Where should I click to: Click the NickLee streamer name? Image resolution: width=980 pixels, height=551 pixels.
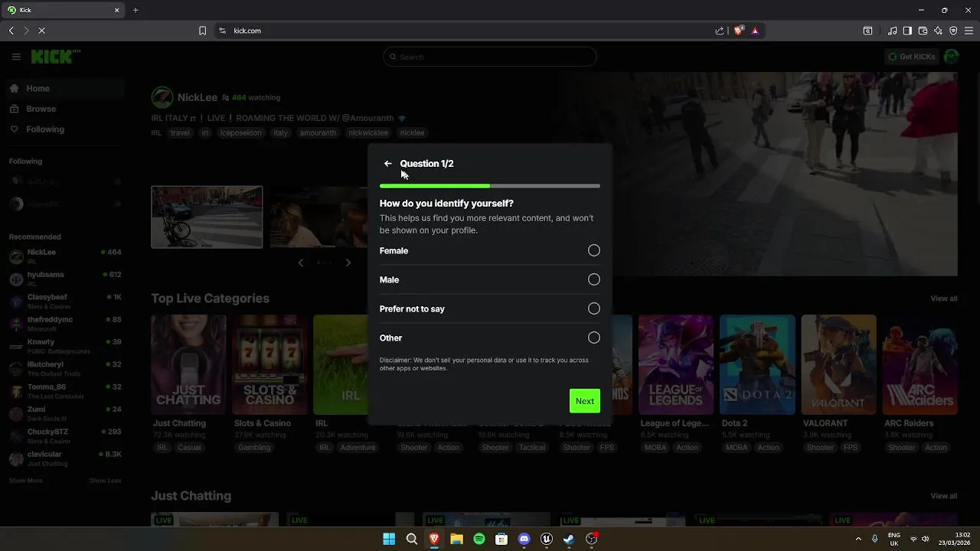198,97
